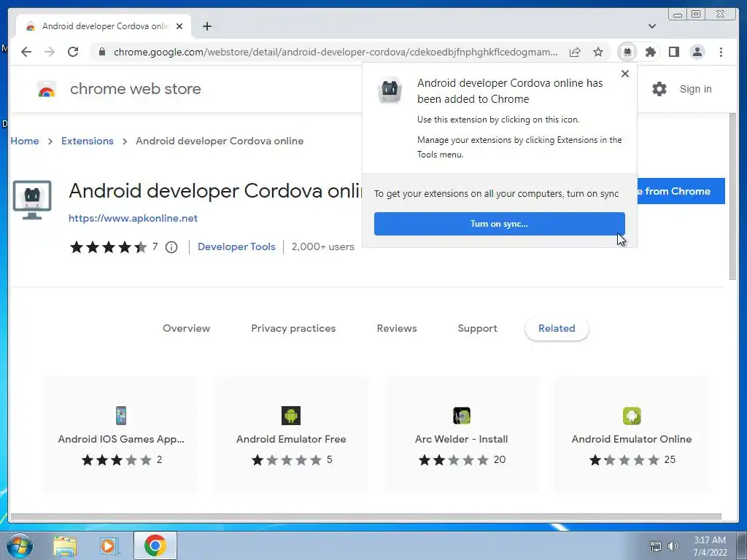Reload the current web store page
This screenshot has height=560, width=747.
(x=73, y=52)
